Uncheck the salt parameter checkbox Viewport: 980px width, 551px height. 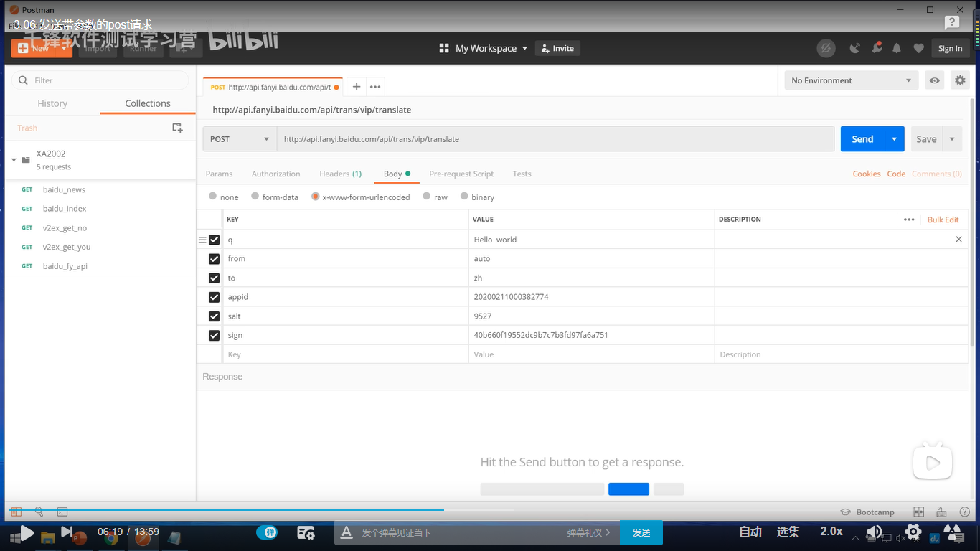pyautogui.click(x=214, y=316)
